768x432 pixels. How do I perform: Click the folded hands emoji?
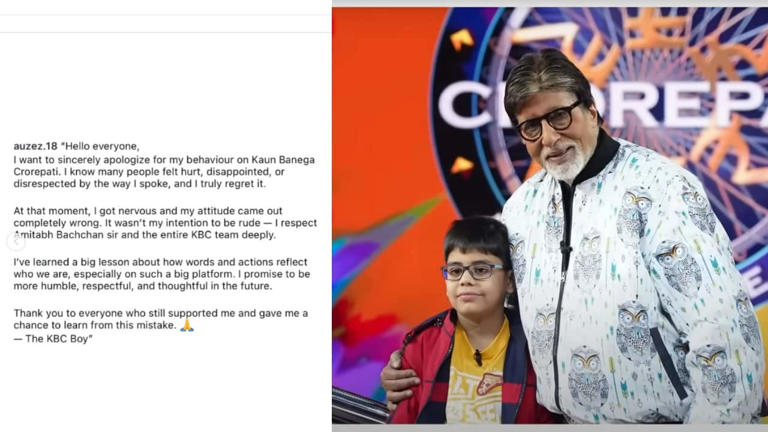(x=187, y=325)
